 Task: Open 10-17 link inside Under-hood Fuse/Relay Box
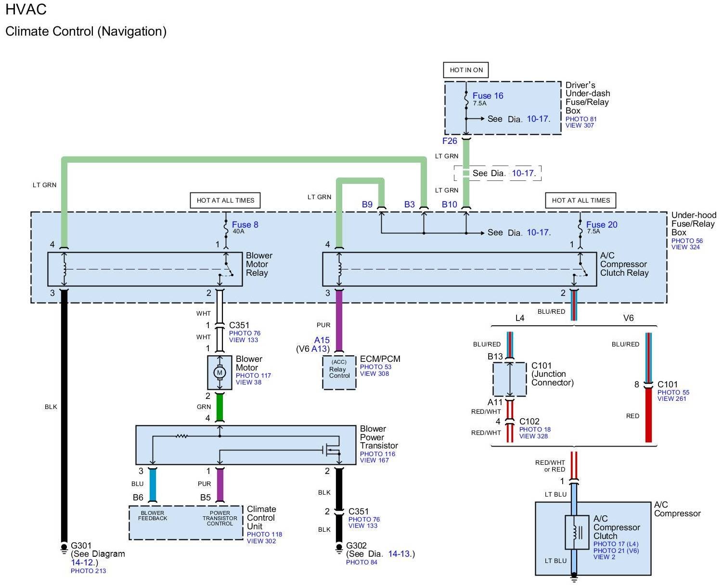[539, 232]
